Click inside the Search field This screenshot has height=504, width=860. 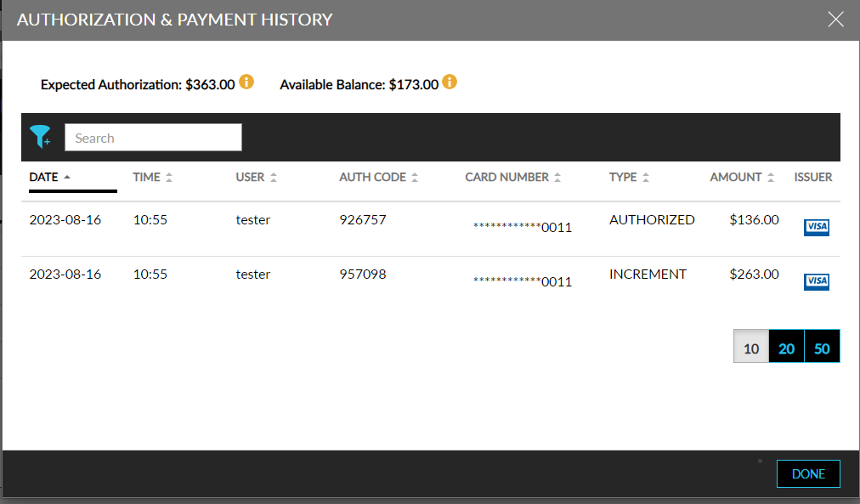click(153, 137)
